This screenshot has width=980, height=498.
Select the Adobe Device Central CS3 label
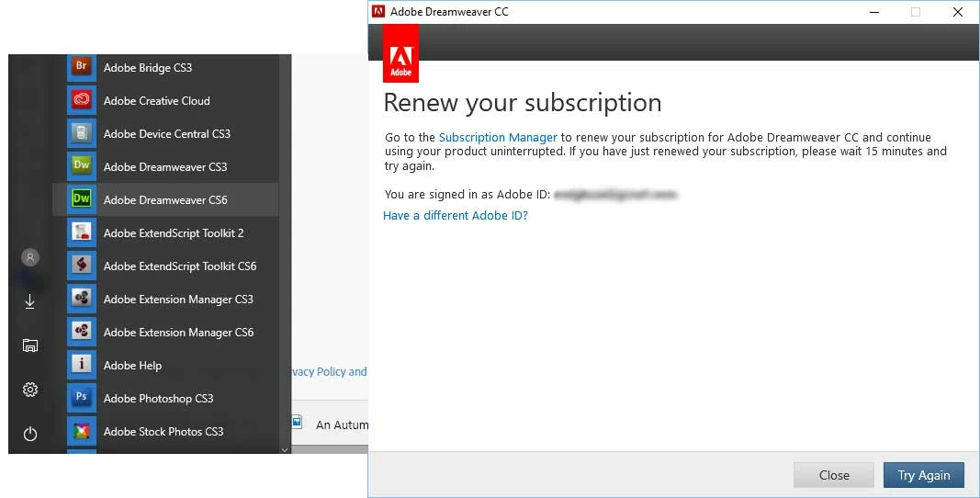[x=167, y=134]
